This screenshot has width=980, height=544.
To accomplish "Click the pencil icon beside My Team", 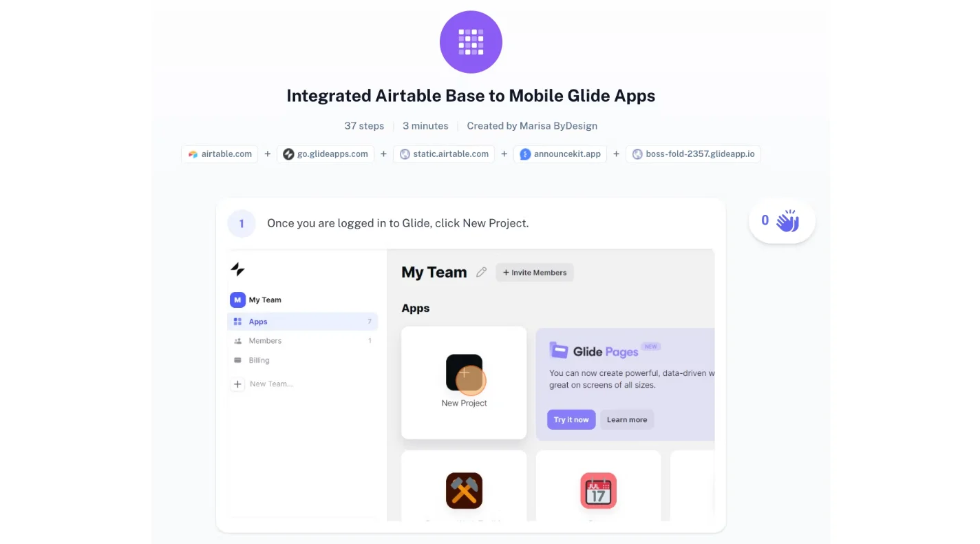I will (x=481, y=272).
